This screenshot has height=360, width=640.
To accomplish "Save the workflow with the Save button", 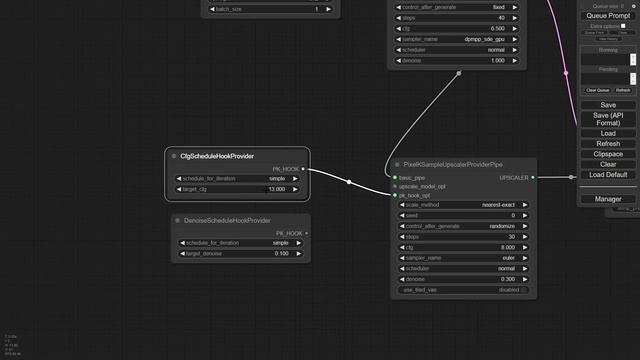I will point(608,105).
